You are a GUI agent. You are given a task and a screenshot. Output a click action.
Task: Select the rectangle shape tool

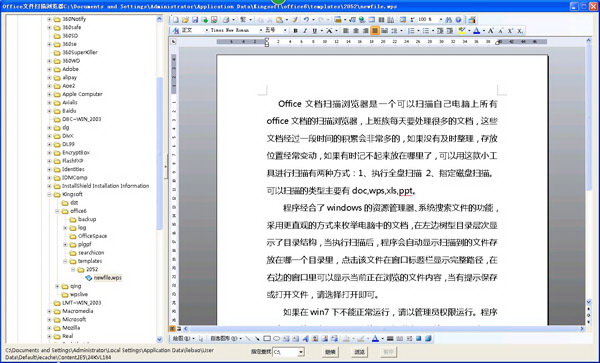coord(267,339)
